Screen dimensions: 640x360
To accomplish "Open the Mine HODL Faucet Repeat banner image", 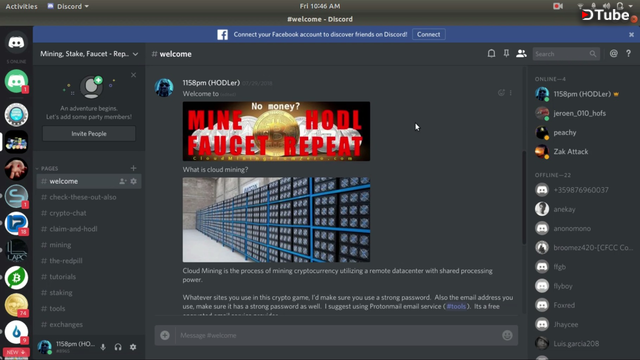I will [276, 131].
